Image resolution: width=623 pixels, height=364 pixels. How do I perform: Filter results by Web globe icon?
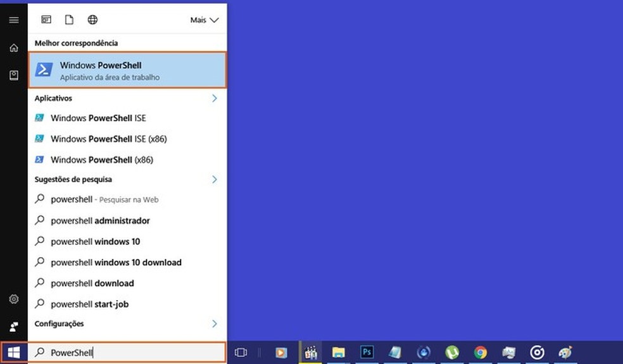point(92,20)
